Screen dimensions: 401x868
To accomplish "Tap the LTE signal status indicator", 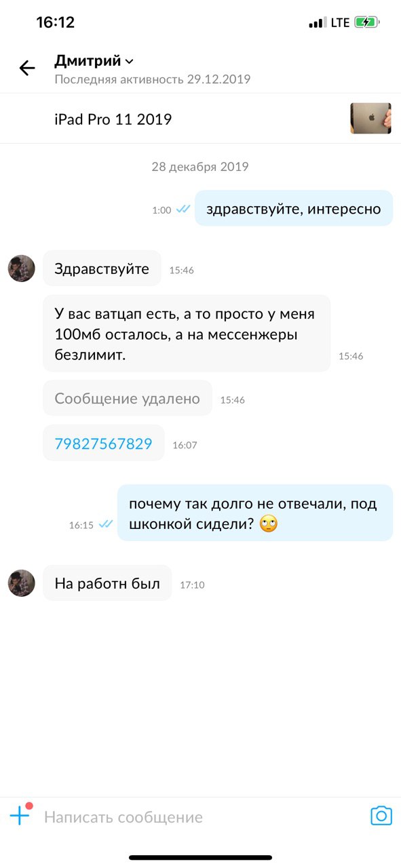I will coord(330,22).
